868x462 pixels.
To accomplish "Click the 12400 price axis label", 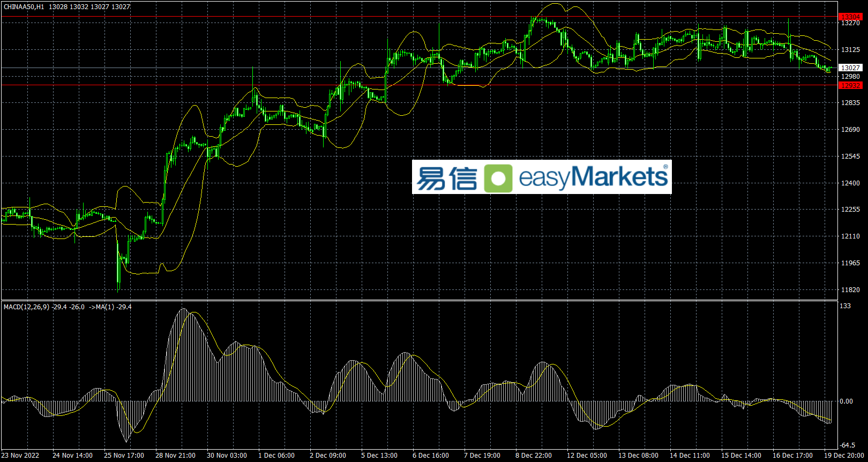I will tap(850, 183).
